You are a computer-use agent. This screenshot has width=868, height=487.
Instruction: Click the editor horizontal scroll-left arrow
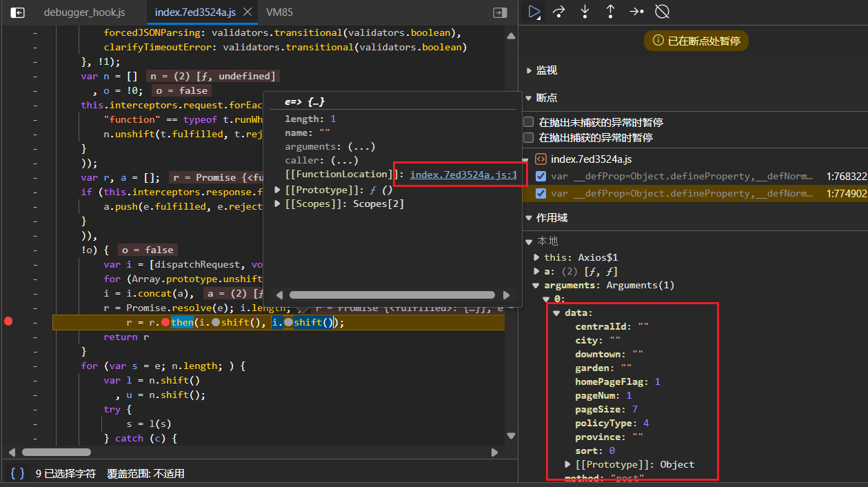[x=12, y=453]
